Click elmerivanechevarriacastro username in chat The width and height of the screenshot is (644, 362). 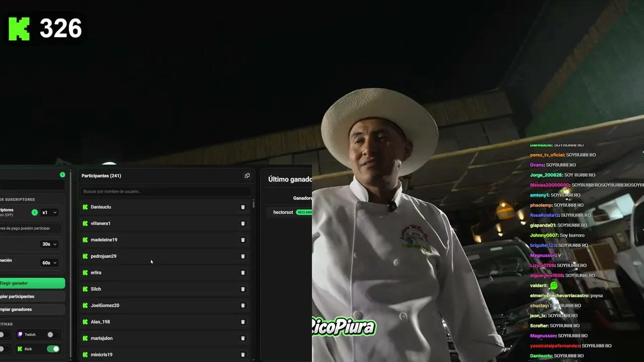point(559,296)
